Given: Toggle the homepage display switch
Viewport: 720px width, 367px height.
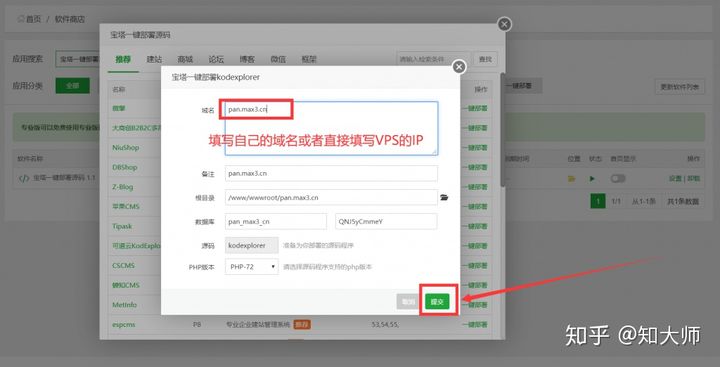Looking at the screenshot, I should (x=618, y=179).
